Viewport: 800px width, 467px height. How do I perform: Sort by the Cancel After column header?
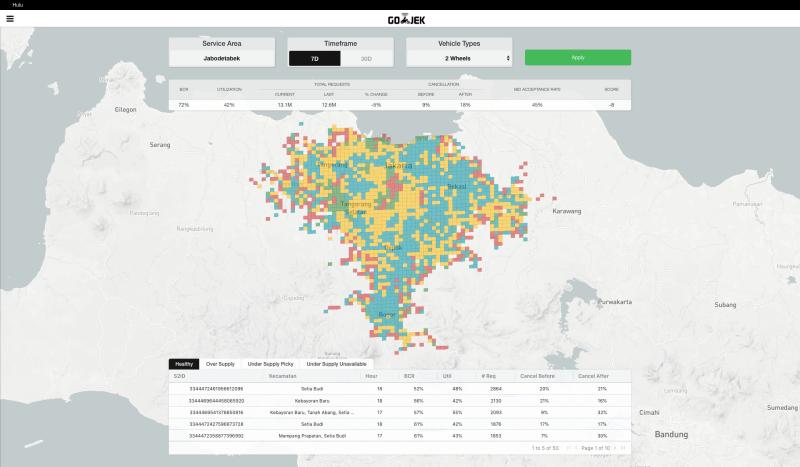coord(593,376)
